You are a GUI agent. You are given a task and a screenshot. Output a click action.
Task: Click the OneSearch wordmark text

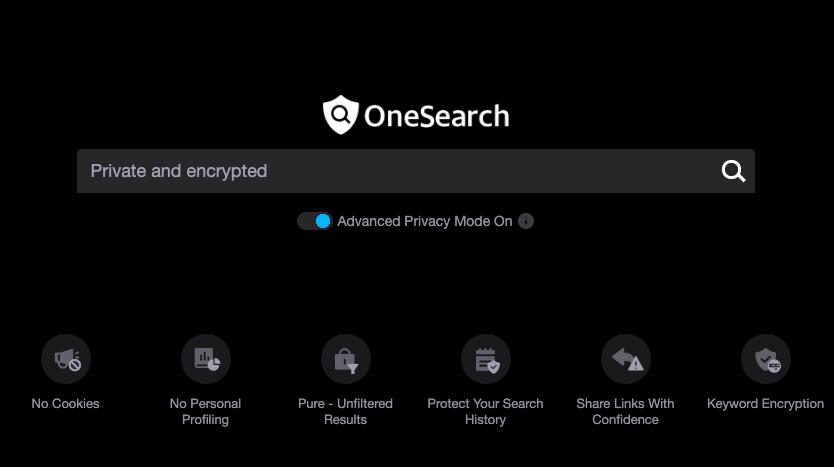point(436,116)
